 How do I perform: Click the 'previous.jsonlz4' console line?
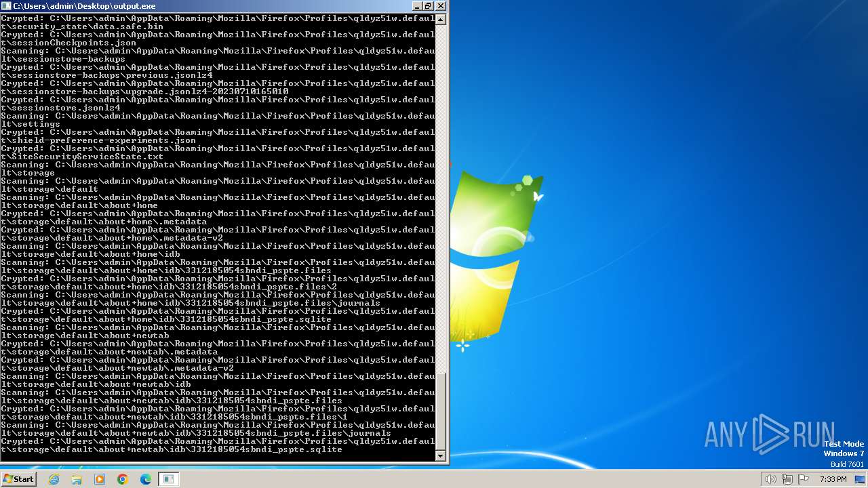click(106, 75)
